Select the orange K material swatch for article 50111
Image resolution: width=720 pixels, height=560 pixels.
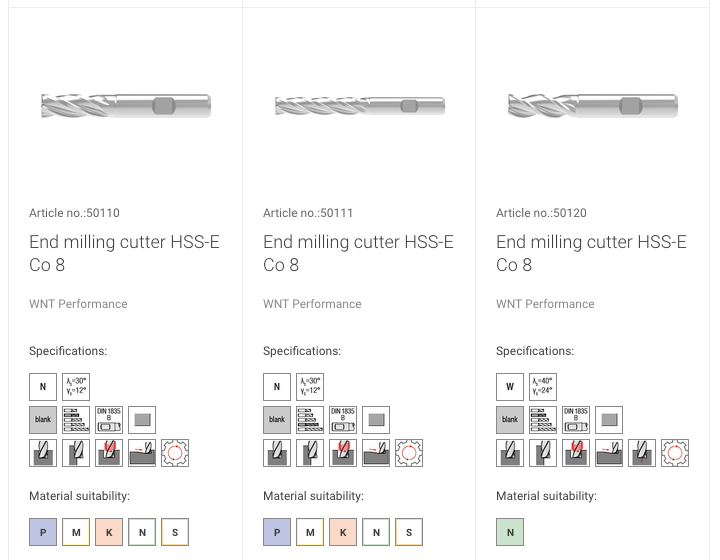(x=343, y=532)
